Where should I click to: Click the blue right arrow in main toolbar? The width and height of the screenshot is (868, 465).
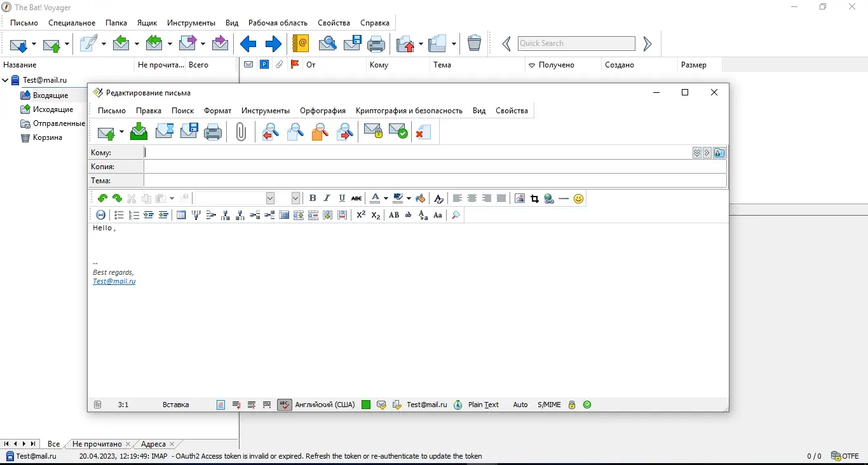click(x=273, y=43)
